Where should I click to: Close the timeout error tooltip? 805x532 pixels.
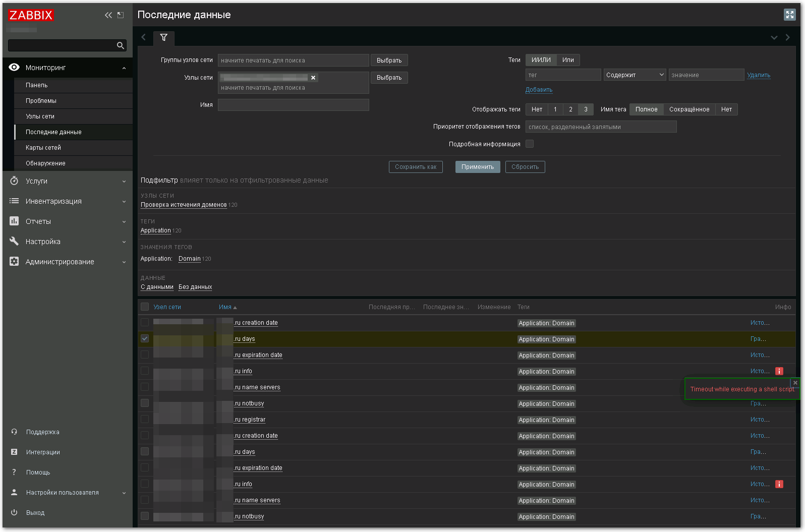(x=795, y=383)
